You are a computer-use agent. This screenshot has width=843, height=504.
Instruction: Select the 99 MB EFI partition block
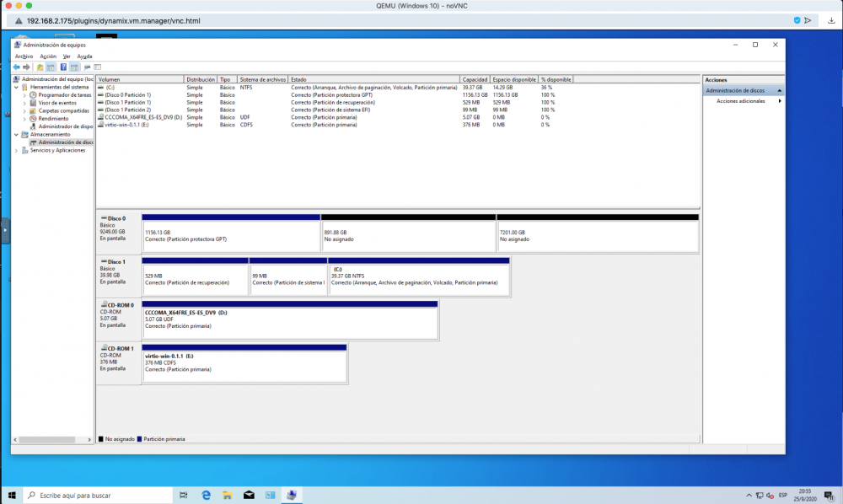(x=288, y=276)
